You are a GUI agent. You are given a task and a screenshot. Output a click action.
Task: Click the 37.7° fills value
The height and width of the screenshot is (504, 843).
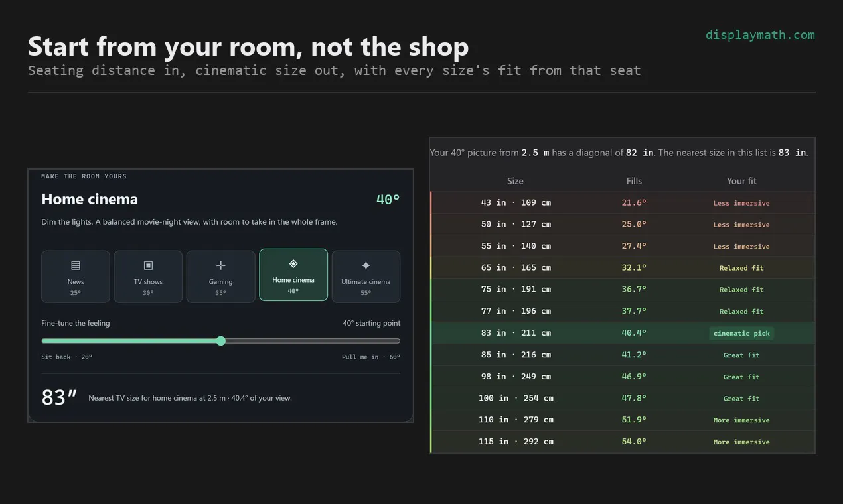click(x=634, y=311)
